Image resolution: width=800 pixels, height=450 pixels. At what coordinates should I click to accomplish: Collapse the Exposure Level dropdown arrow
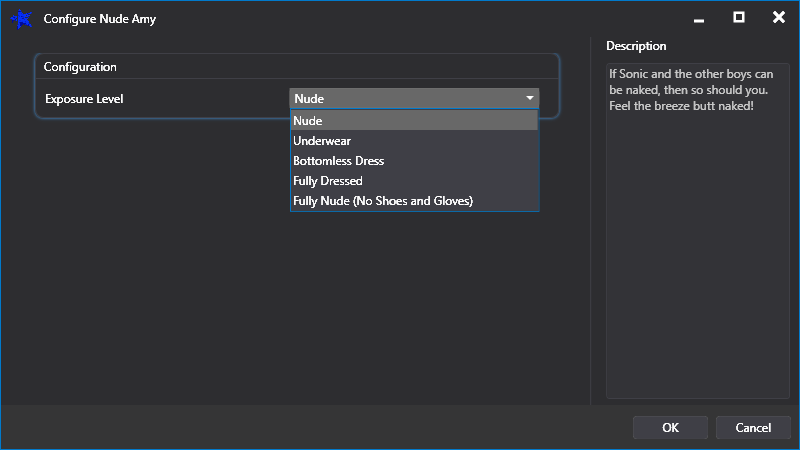(530, 98)
